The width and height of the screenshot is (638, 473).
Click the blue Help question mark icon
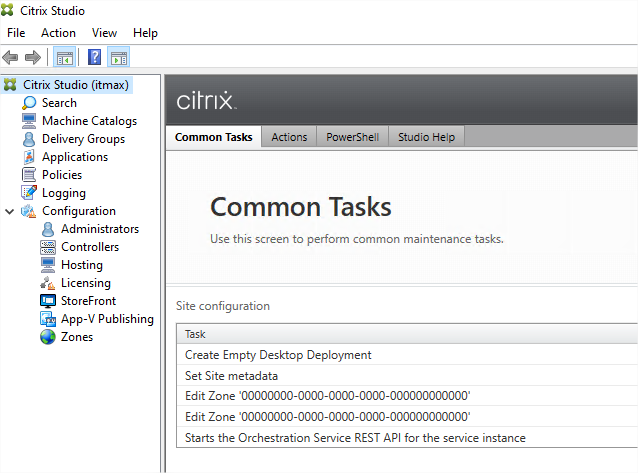click(94, 57)
